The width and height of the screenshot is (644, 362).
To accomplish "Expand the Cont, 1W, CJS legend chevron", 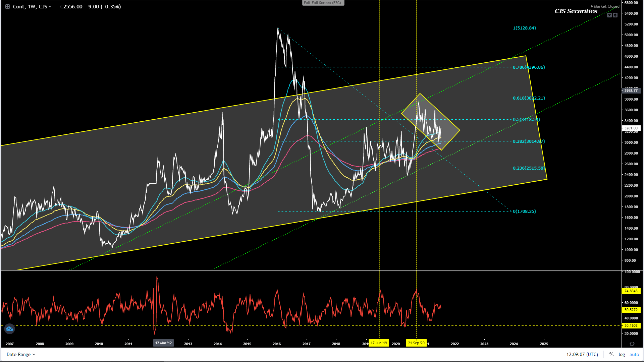I will (x=50, y=7).
